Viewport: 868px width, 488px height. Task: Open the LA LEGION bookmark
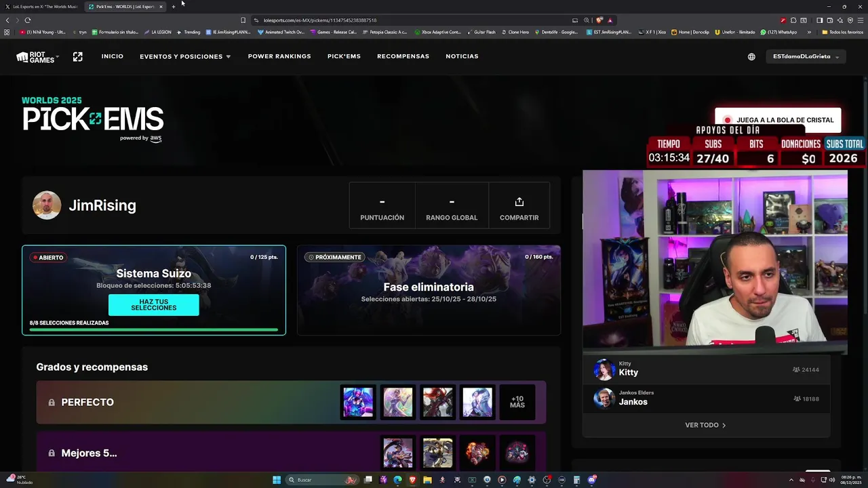coord(157,32)
